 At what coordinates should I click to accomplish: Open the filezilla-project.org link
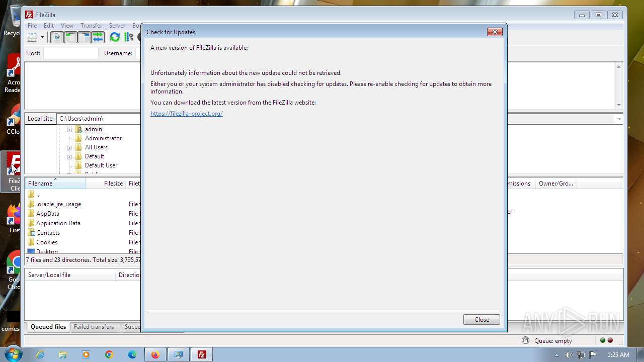[187, 114]
